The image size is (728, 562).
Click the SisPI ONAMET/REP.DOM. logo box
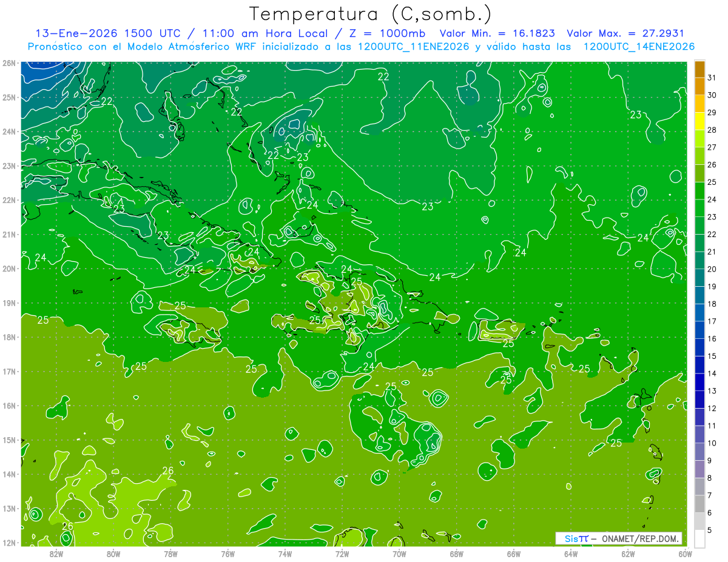(x=619, y=538)
